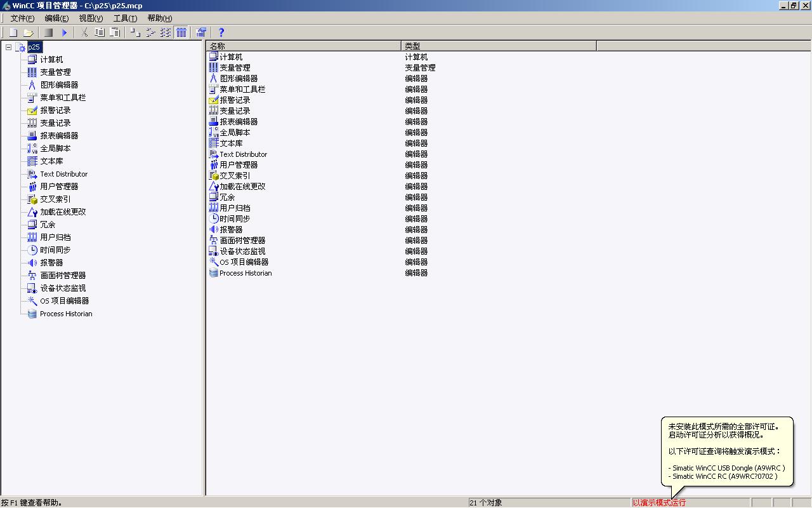Select the p25 project root in tree
This screenshot has width=812, height=508.
click(35, 47)
